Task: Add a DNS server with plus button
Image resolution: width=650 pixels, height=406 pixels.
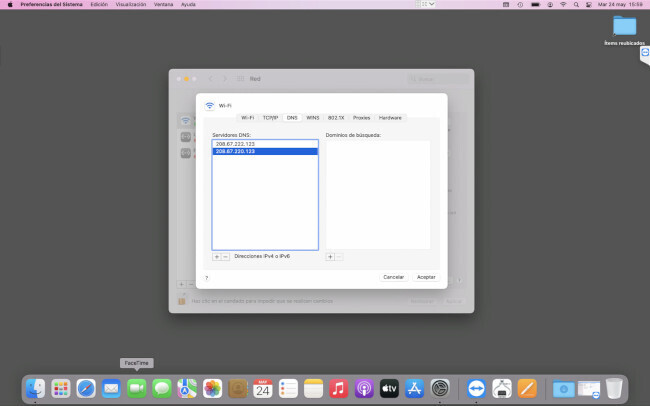Action: point(216,257)
